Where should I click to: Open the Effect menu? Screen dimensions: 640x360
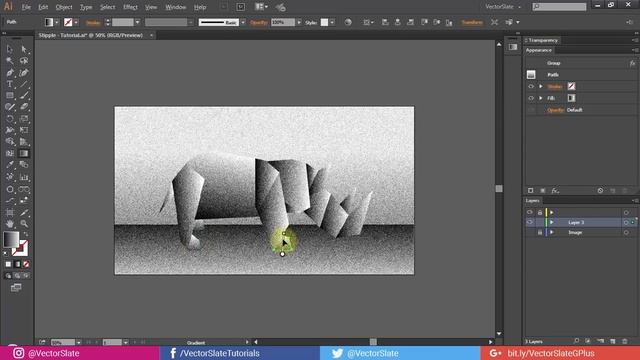pos(130,7)
